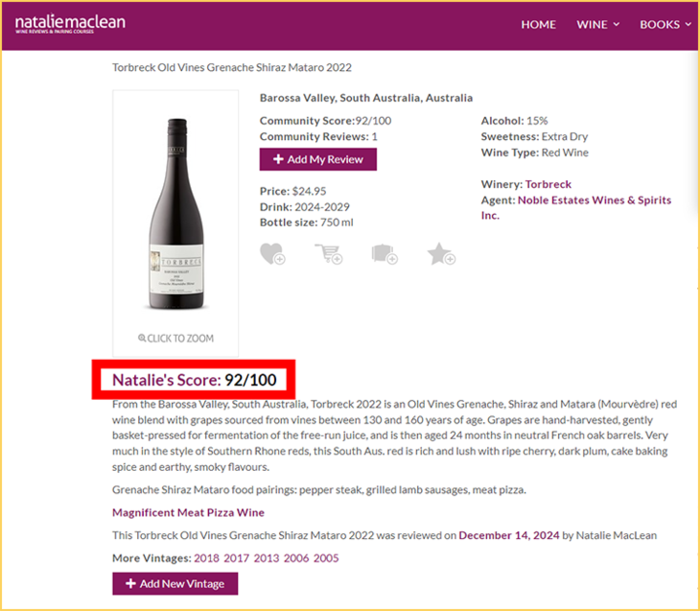The width and height of the screenshot is (700, 611).
Task: Open Magnificent Meat Pizza Wine link
Action: [188, 513]
